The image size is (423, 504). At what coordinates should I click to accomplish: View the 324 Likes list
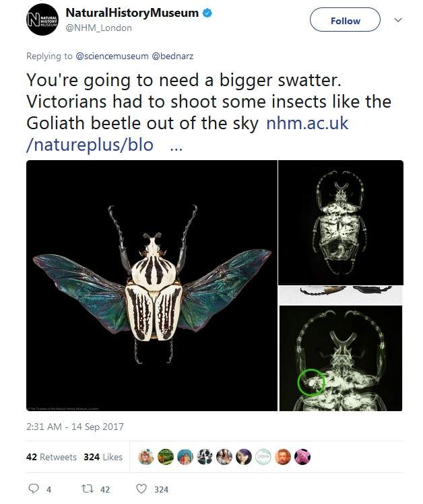pyautogui.click(x=103, y=457)
